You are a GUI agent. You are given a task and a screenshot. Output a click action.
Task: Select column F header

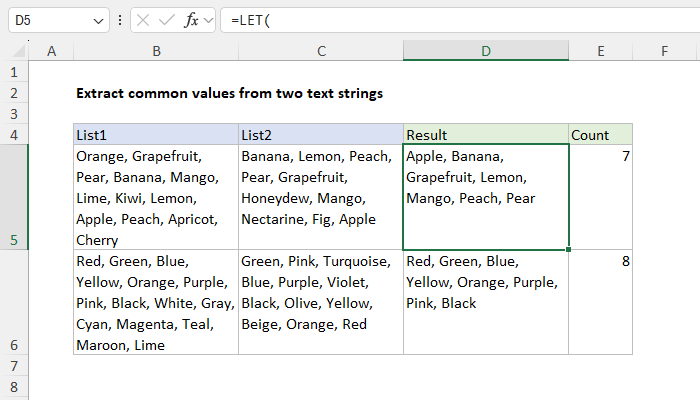click(665, 51)
